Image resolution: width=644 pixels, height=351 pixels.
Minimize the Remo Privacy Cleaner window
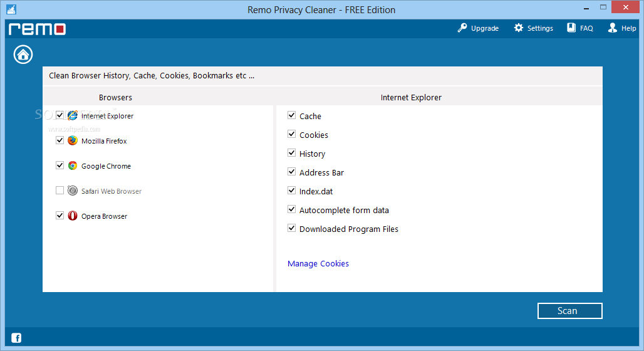[586, 8]
